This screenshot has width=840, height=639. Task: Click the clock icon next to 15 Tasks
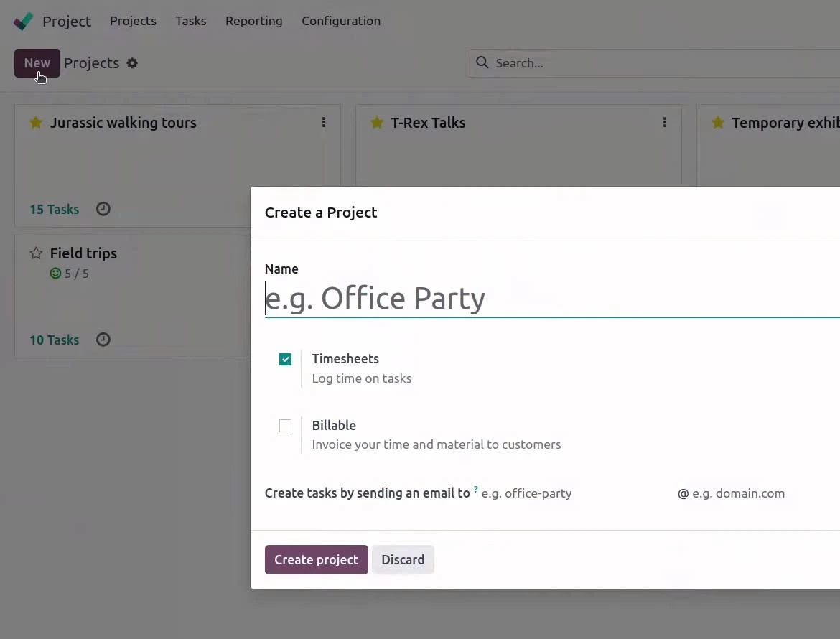pyautogui.click(x=103, y=209)
